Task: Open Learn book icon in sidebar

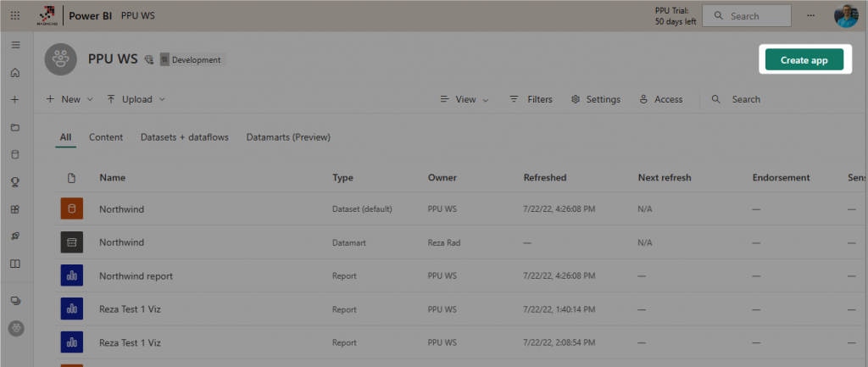Action: [x=15, y=264]
